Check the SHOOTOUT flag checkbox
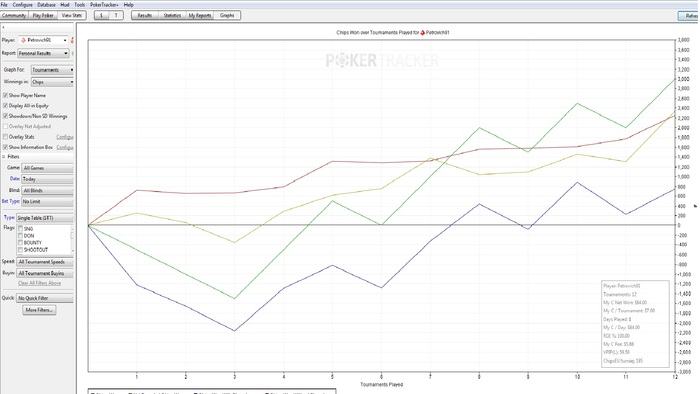This screenshot has width=700, height=394. click(20, 250)
